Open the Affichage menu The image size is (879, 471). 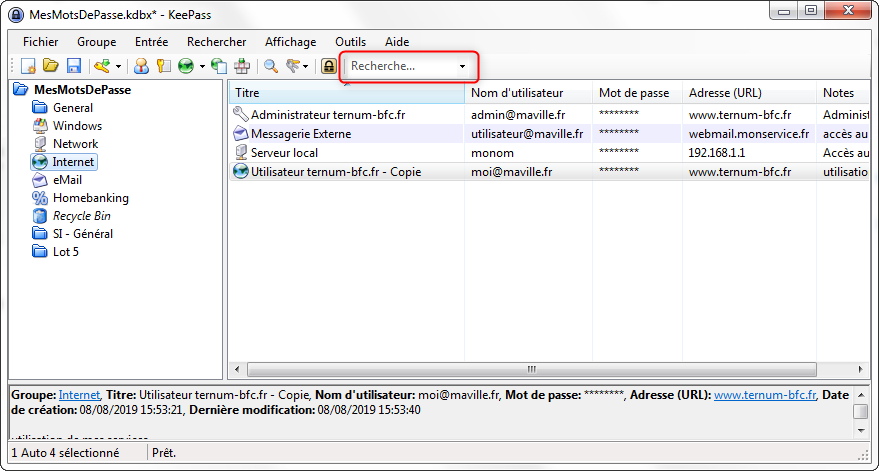click(290, 42)
